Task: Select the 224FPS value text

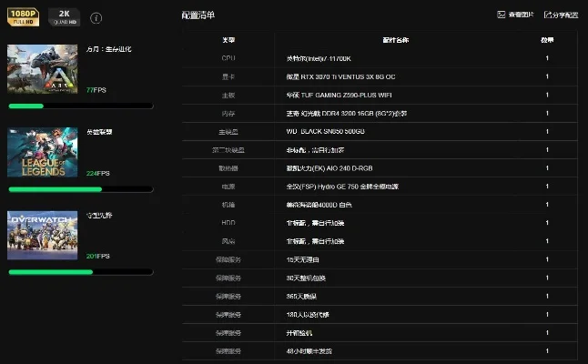Action: pos(98,173)
